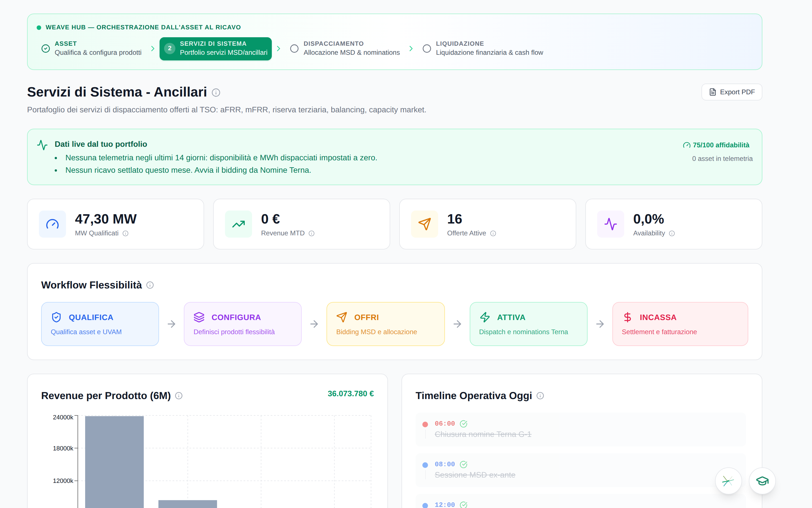Click the check icon next to 08:00

point(464,465)
